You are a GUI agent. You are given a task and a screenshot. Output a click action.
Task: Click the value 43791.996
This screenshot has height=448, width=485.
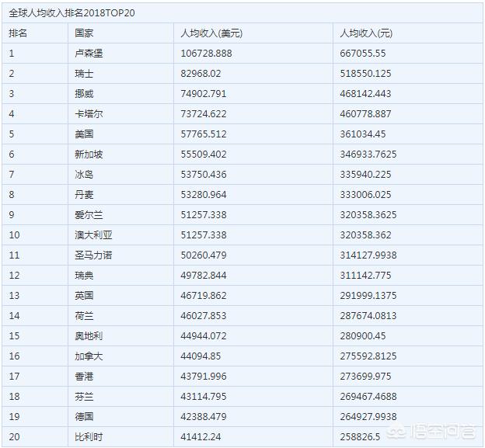click(x=204, y=377)
